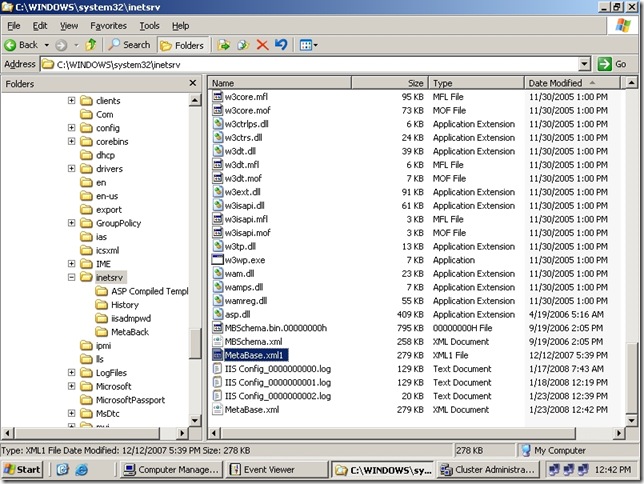The width and height of the screenshot is (644, 484).
Task: Select the MicrosoftPassport folder icon
Action: point(86,400)
